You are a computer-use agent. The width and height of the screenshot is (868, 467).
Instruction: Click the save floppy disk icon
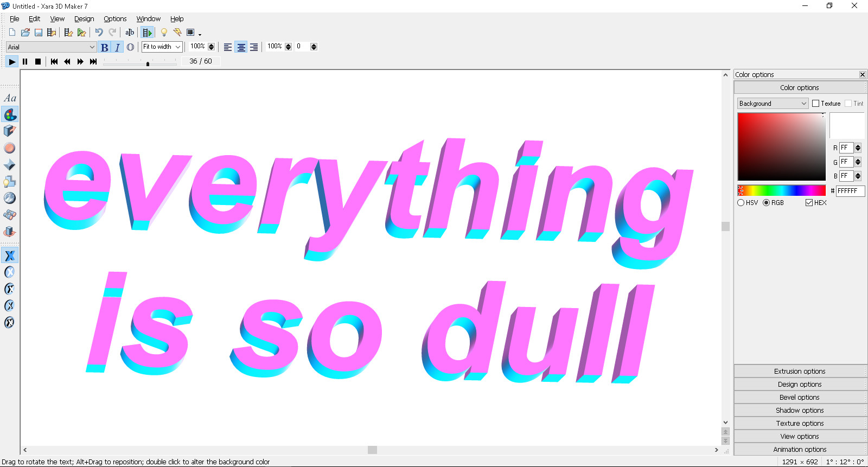(39, 33)
